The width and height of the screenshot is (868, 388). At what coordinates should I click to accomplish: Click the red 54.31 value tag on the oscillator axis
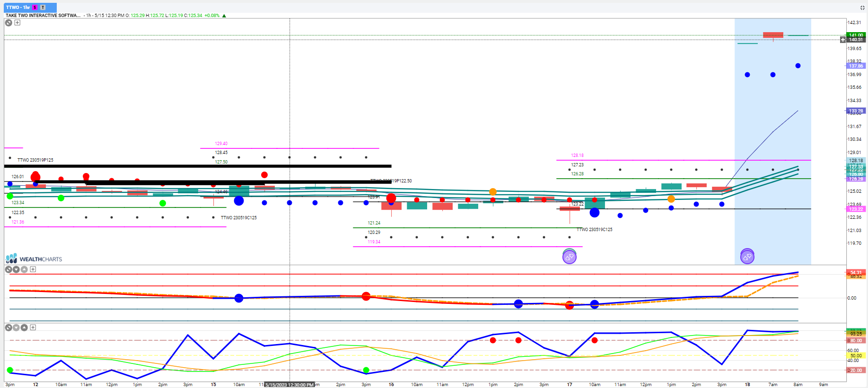tap(856, 273)
